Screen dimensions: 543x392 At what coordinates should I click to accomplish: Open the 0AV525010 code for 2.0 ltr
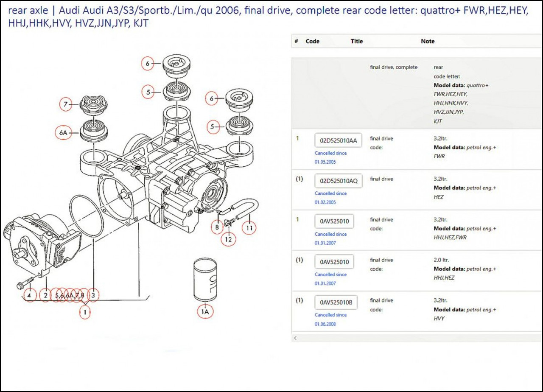tap(334, 262)
